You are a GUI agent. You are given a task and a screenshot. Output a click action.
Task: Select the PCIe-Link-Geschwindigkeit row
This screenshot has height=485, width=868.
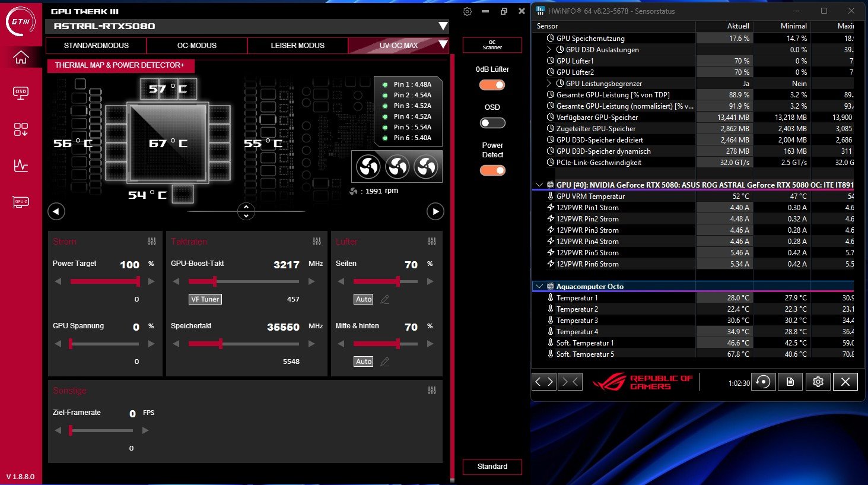[694, 163]
